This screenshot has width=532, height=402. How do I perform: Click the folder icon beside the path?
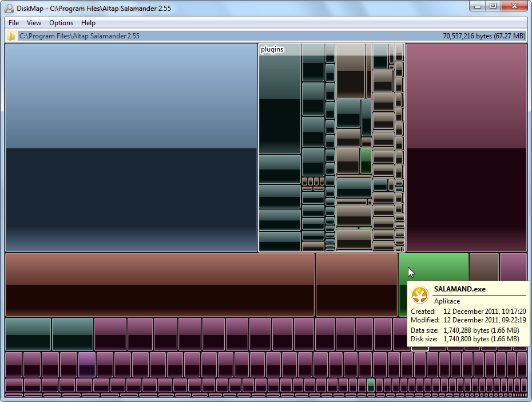coord(11,36)
